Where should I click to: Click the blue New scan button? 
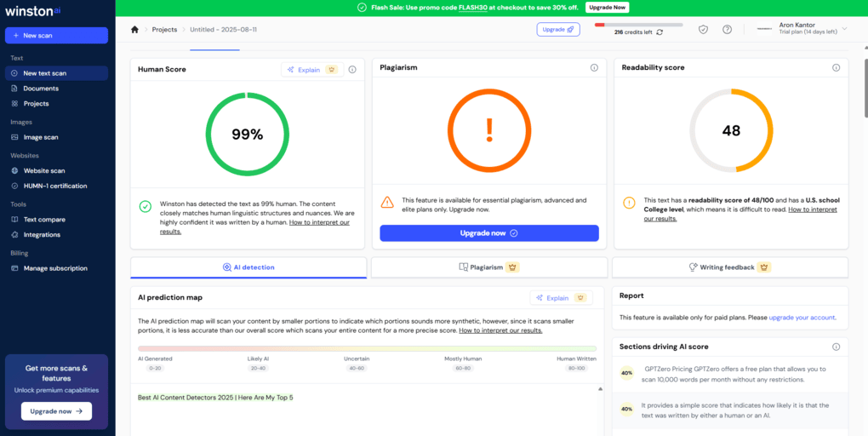[56, 36]
